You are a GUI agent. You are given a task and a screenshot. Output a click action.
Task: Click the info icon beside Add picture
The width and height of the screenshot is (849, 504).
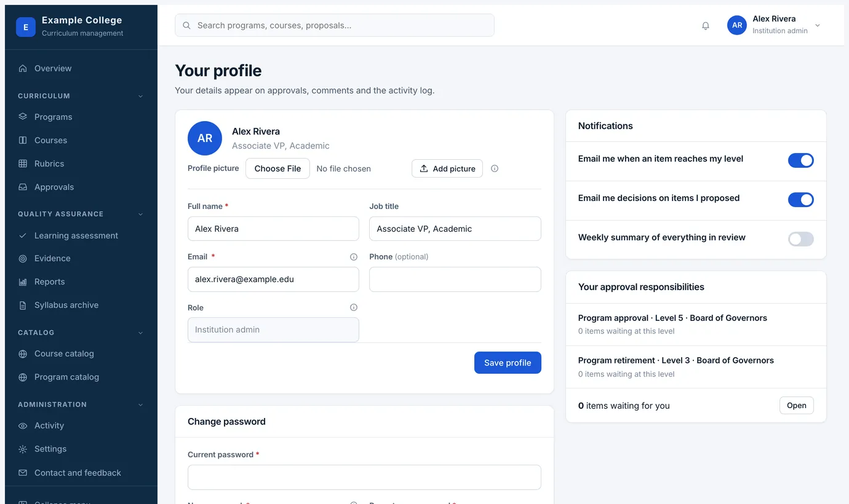coord(495,168)
